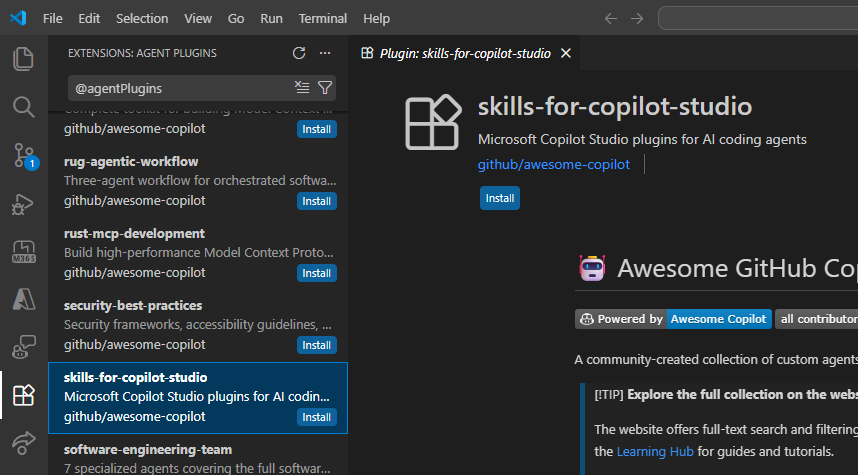Click the all contributors badge
This screenshot has height=475, width=858.
click(817, 319)
